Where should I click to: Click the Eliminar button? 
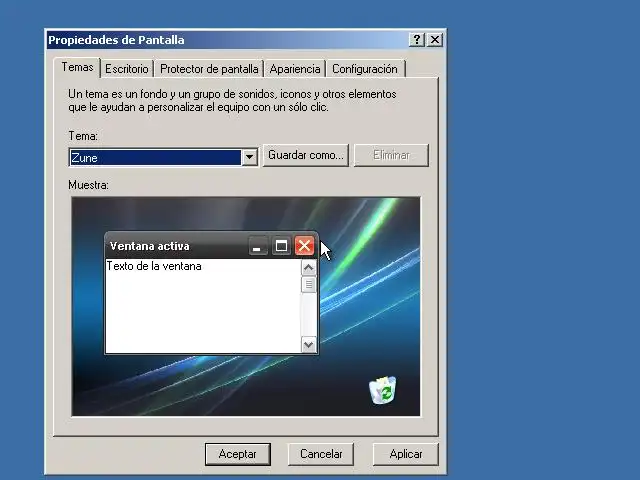coord(391,155)
